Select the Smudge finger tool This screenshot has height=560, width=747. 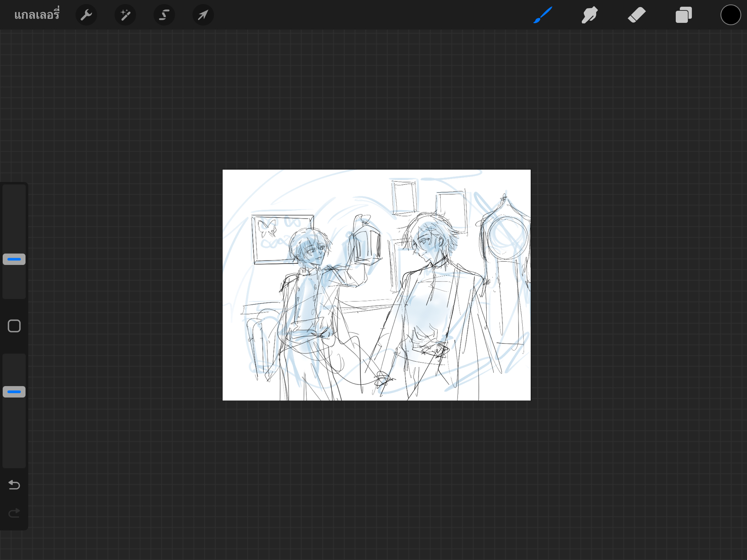tap(590, 15)
